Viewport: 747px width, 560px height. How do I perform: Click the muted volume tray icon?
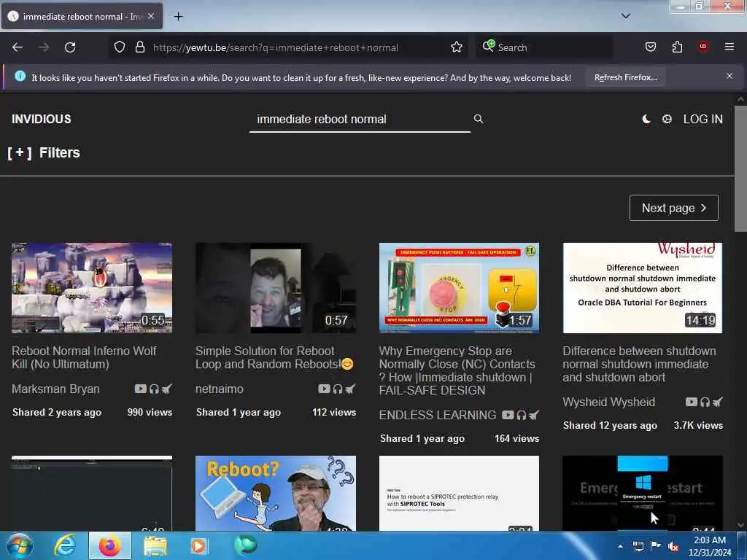coord(673,547)
